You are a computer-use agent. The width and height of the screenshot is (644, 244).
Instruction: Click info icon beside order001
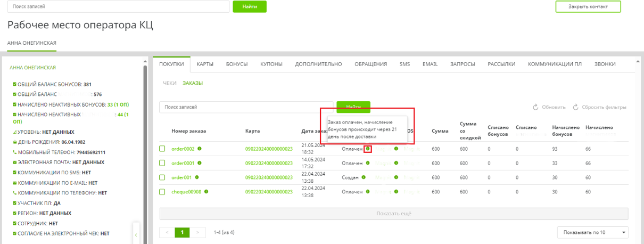pos(197,177)
